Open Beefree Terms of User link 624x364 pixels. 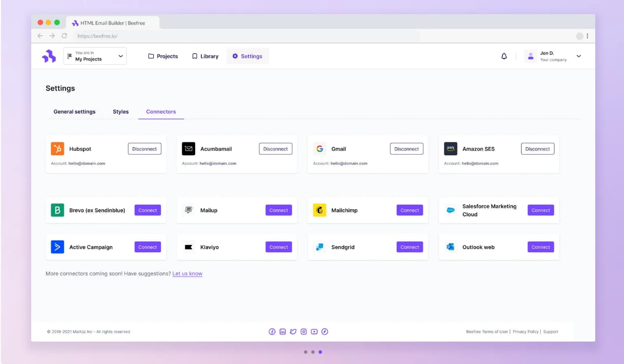pos(487,332)
